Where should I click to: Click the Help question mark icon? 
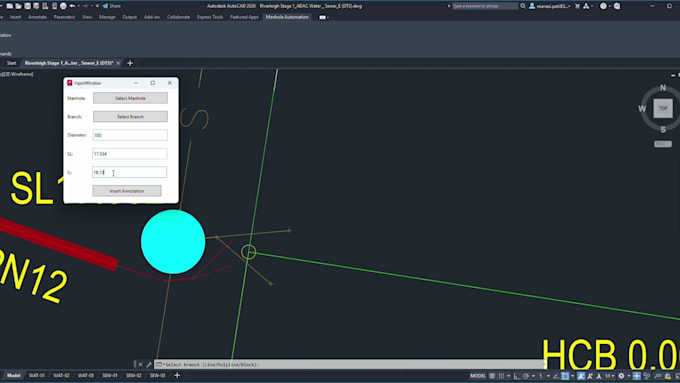pos(603,6)
